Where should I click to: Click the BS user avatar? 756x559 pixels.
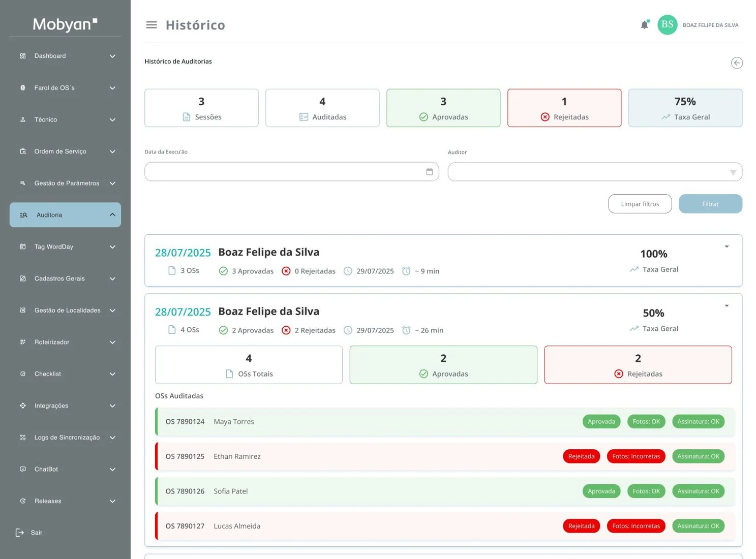[x=668, y=24]
